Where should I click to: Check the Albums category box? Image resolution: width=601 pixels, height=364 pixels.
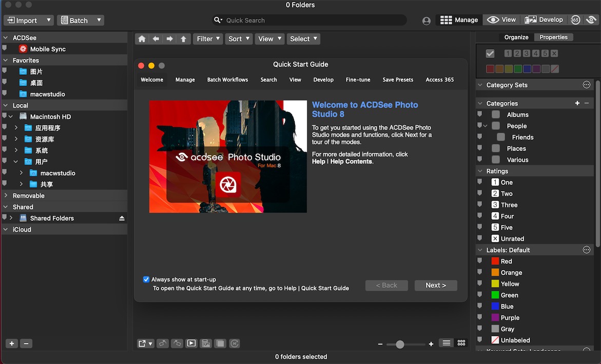496,114
